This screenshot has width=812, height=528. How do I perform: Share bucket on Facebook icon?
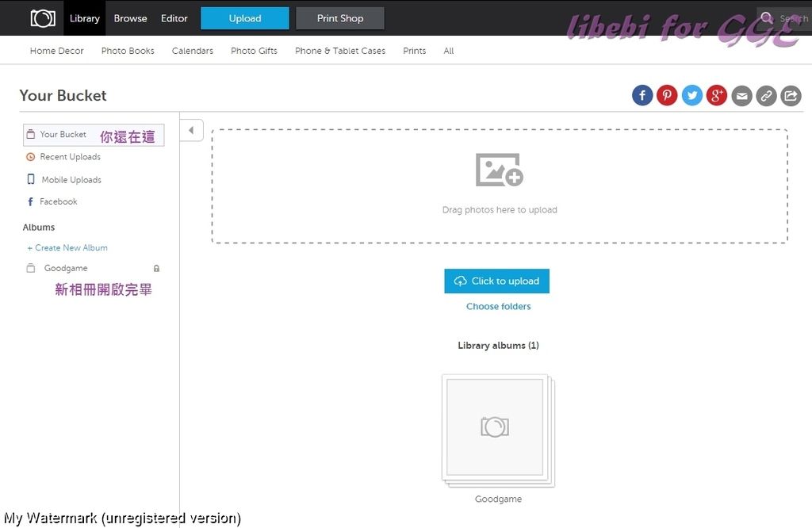click(642, 96)
